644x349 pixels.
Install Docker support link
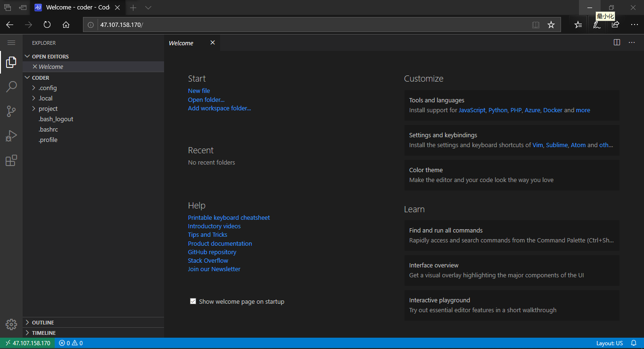(553, 110)
